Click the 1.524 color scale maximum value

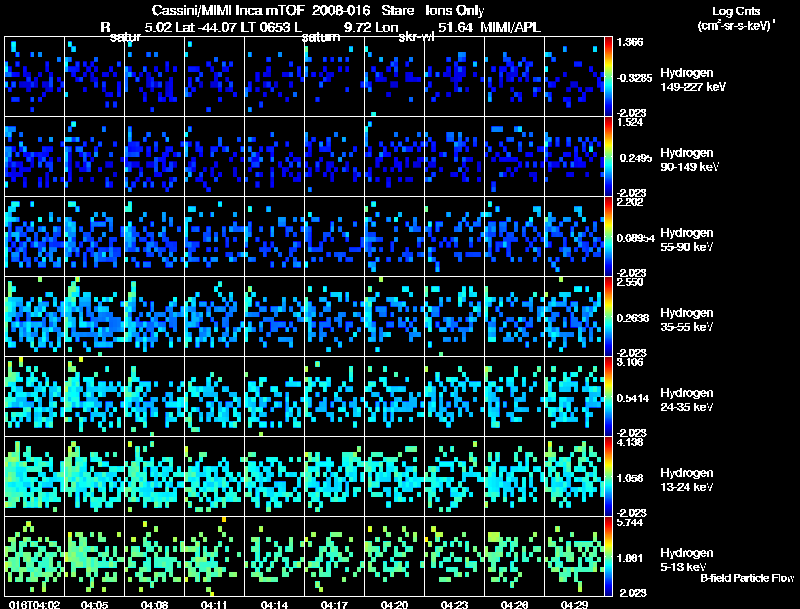pyautogui.click(x=630, y=122)
